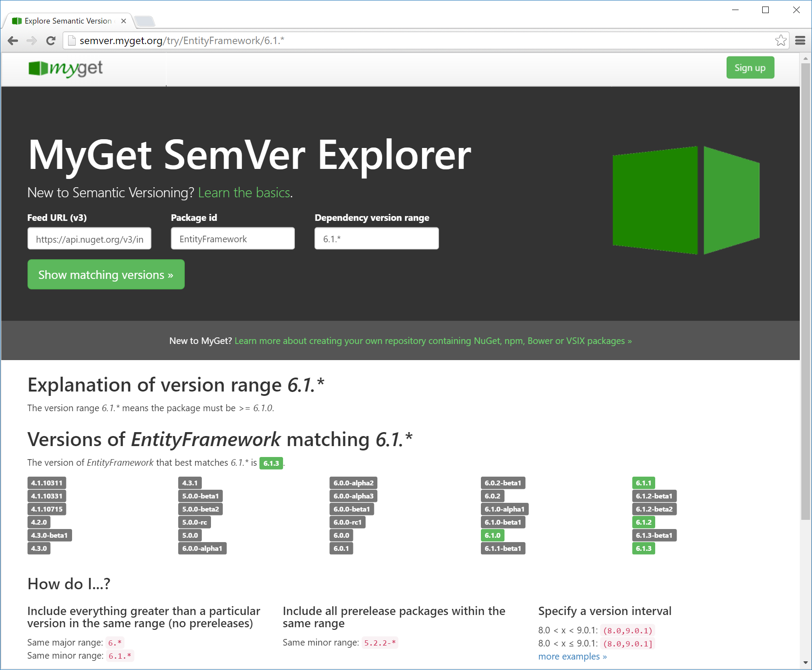This screenshot has width=812, height=670.
Task: Click the 6.0.0-rc1 version badge
Action: point(348,522)
